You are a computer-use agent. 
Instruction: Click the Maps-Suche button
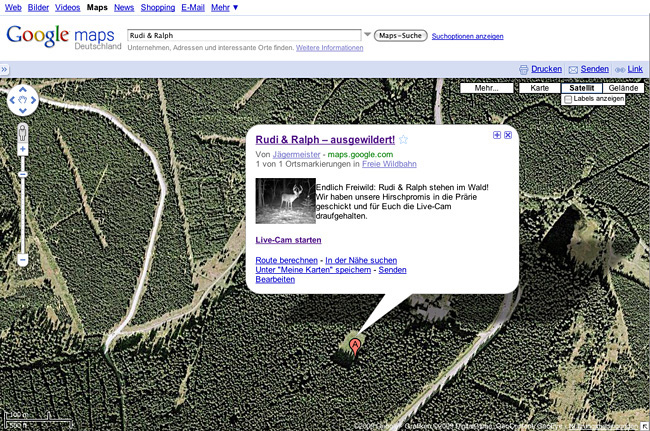[400, 36]
